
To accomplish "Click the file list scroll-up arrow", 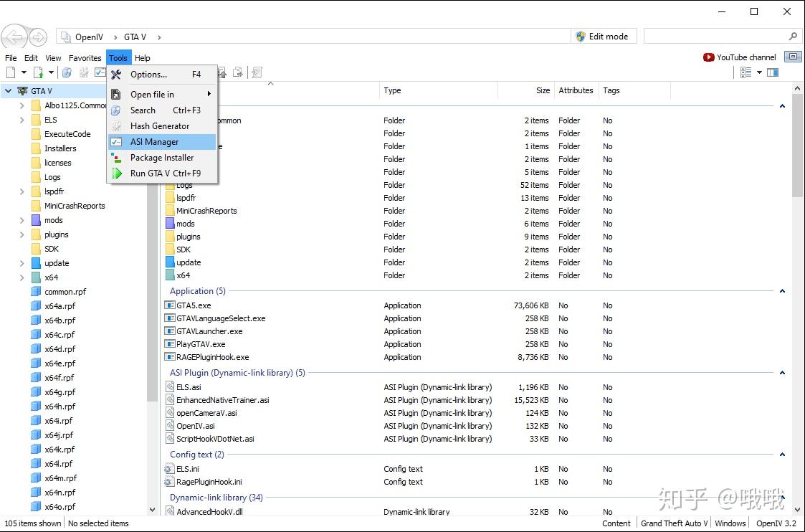I will [x=797, y=89].
